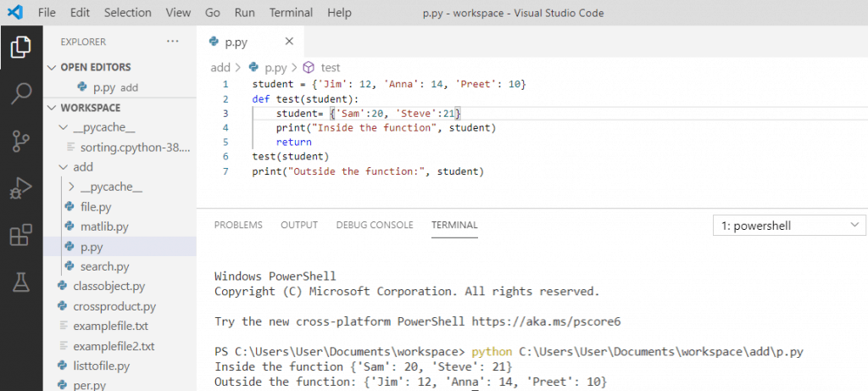868x391 pixels.
Task: Open the Explorer view in activity bar
Action: (21, 47)
